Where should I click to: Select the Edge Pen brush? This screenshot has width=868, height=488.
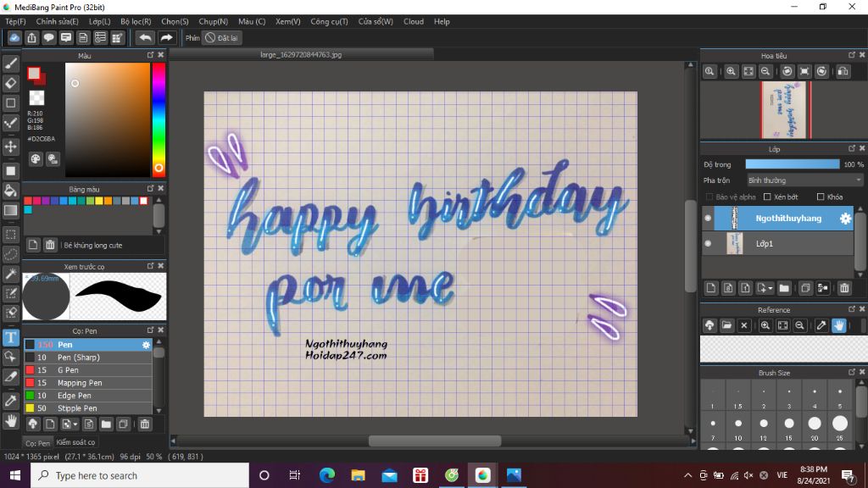coord(88,396)
